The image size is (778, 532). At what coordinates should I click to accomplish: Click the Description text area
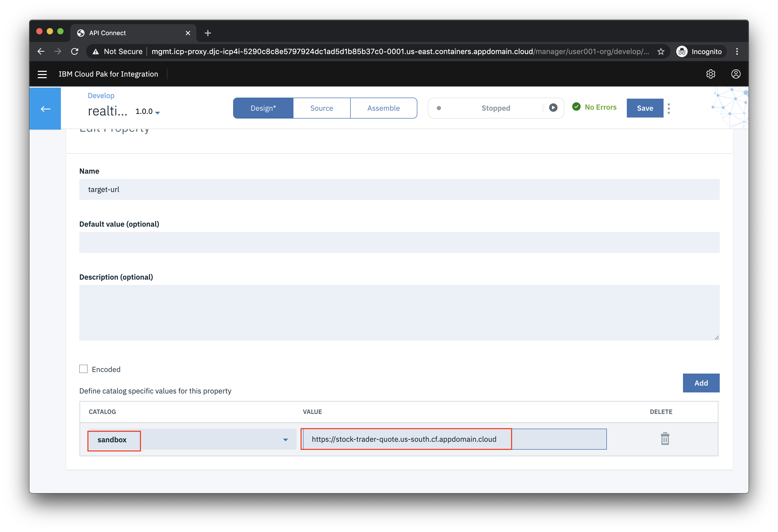pos(399,312)
